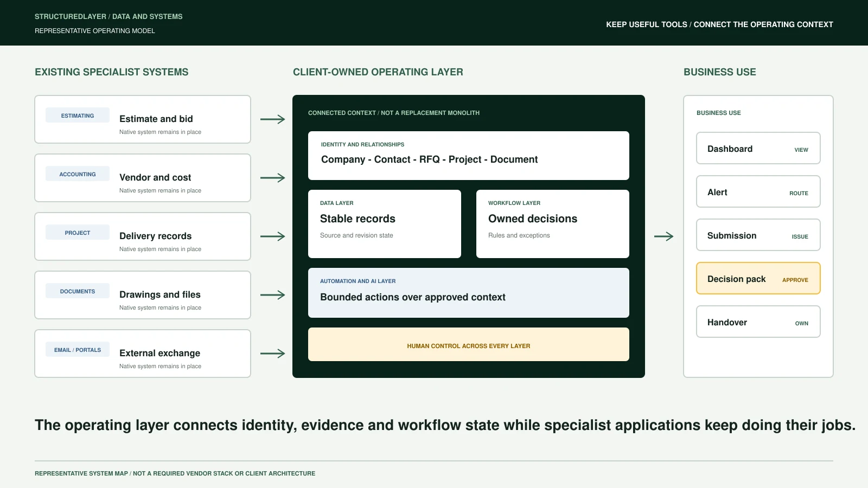
Task: Click 'Connected context / not a replacement monolith'
Action: tap(394, 113)
